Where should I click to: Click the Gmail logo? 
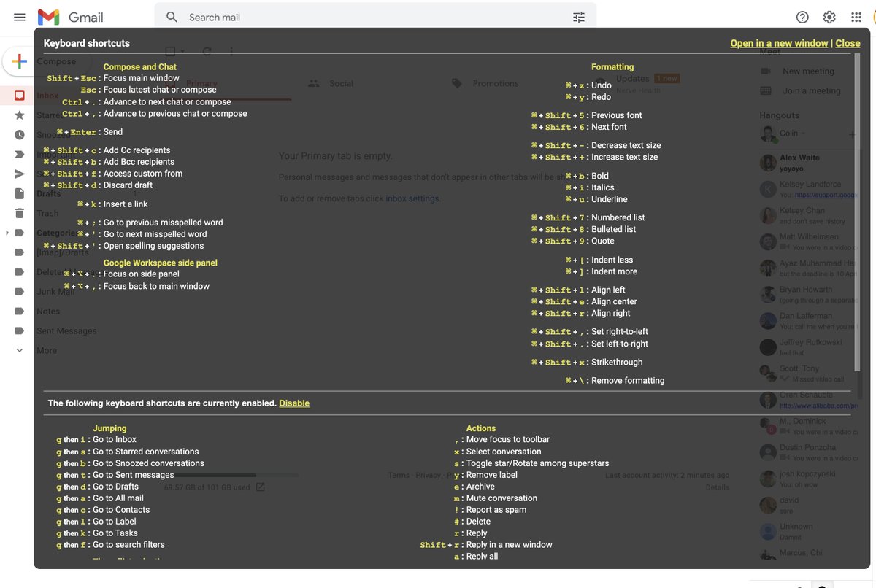coord(70,17)
